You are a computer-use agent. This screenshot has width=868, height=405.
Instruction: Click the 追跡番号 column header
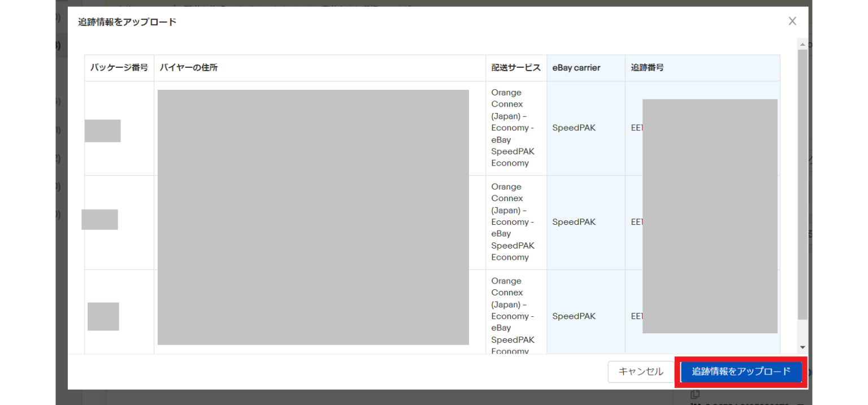click(648, 68)
